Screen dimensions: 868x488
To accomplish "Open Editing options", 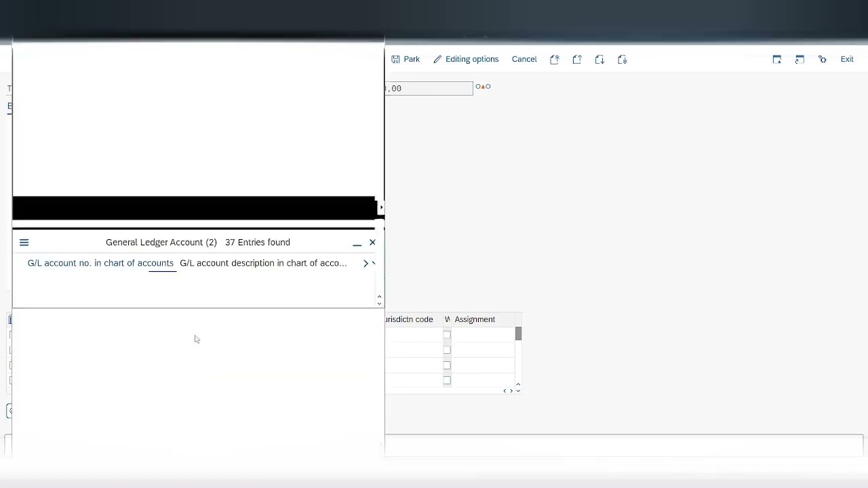I will [466, 60].
